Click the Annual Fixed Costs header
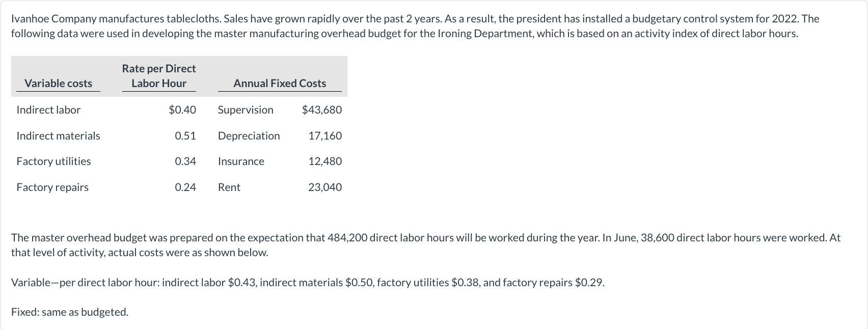The width and height of the screenshot is (868, 329). pyautogui.click(x=280, y=83)
